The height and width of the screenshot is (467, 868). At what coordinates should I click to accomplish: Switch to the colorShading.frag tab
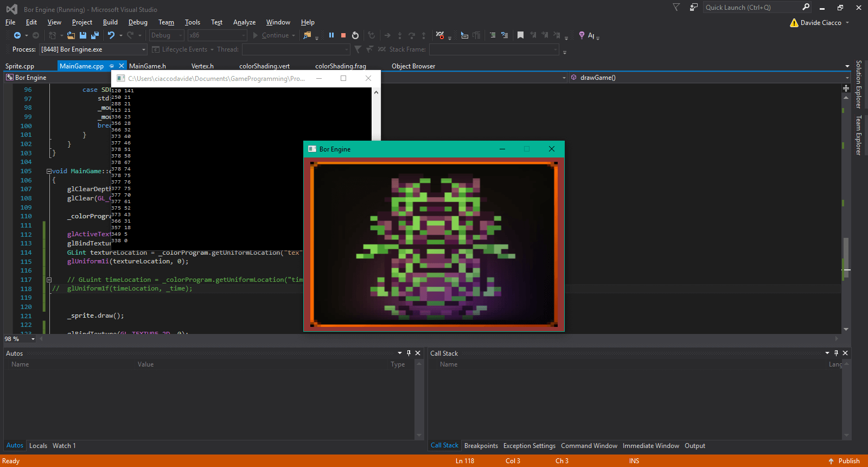click(340, 66)
